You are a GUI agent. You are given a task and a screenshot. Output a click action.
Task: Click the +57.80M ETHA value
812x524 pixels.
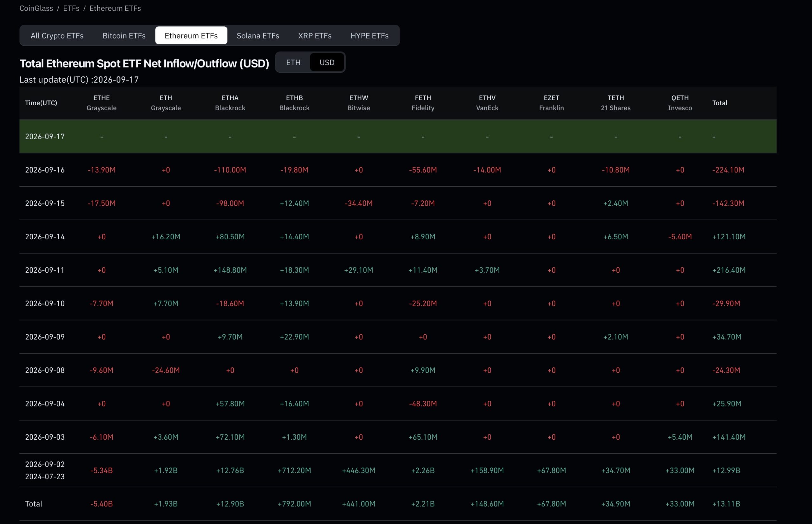230,403
